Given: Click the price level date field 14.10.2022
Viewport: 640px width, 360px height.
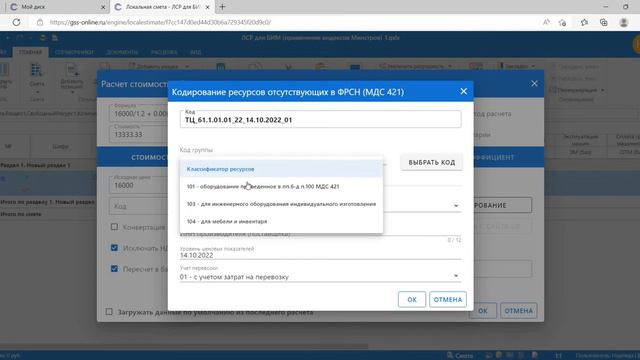Looking at the screenshot, I should click(320, 255).
